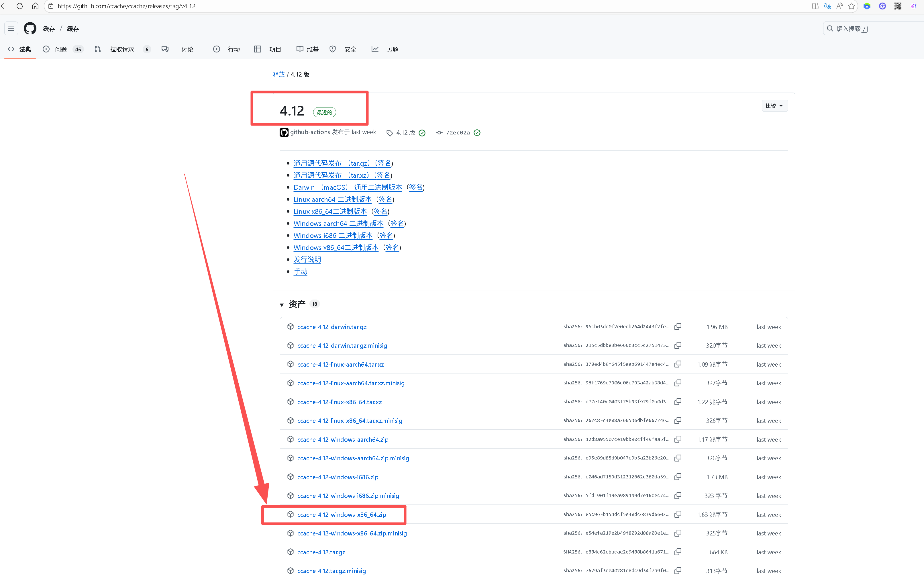Image resolution: width=924 pixels, height=577 pixels.
Task: Click the 72ec02a commit hash link
Action: 458,133
